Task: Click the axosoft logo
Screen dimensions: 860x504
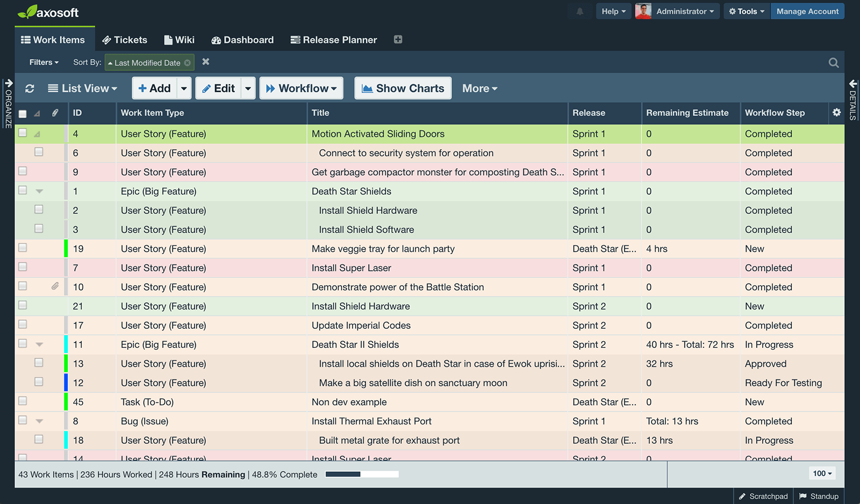Action: click(x=48, y=12)
